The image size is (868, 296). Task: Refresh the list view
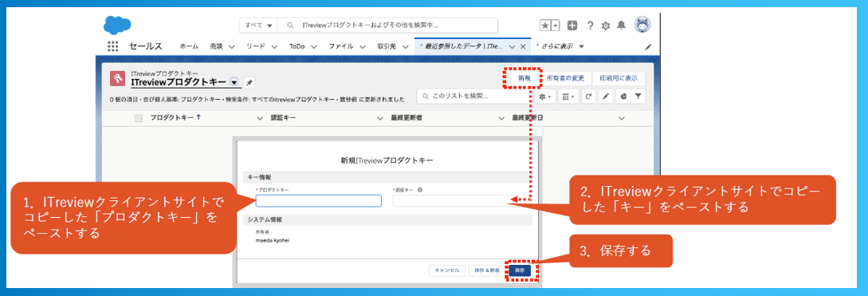pyautogui.click(x=588, y=97)
